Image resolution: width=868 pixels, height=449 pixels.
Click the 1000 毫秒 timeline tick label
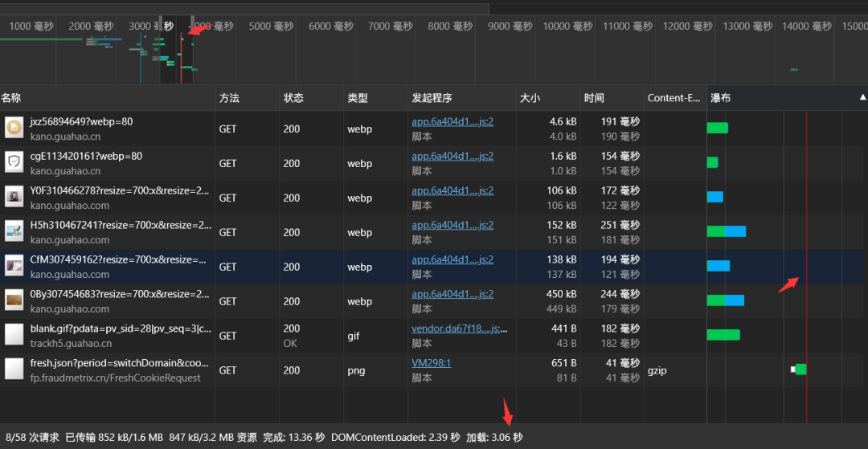point(32,26)
